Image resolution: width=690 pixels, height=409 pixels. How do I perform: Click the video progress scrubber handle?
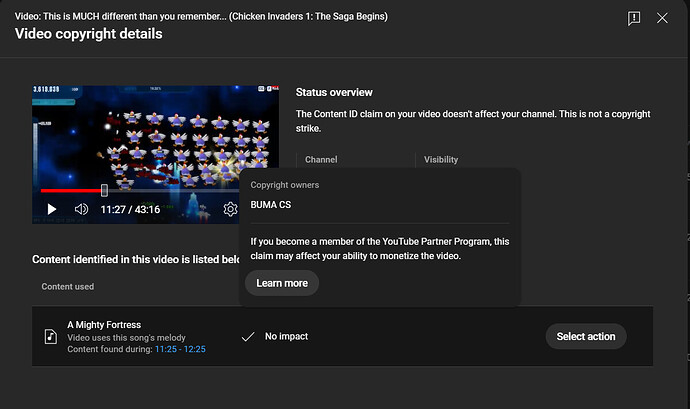104,190
